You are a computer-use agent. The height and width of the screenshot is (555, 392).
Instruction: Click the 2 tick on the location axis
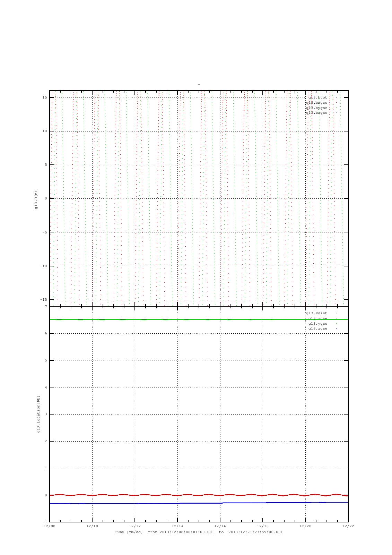[46, 441]
